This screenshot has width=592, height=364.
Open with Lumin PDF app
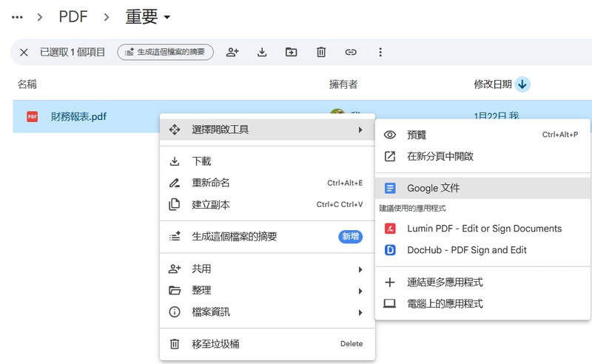482,229
